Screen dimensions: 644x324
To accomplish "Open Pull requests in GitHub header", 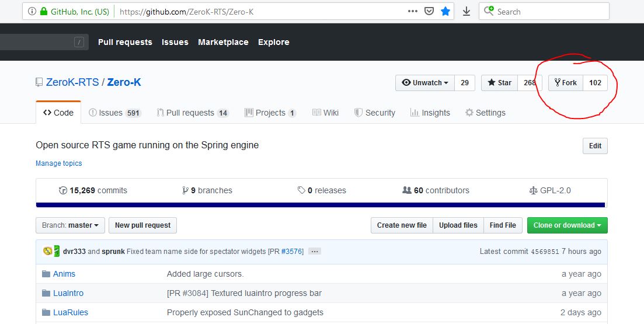I will (125, 42).
